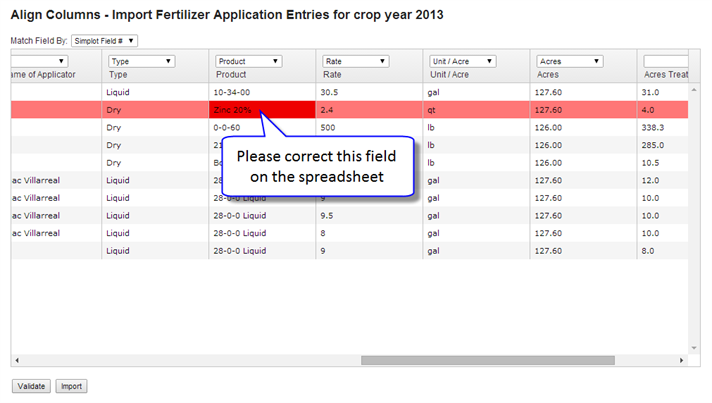Click the Validate button
712x403 pixels.
pyautogui.click(x=31, y=386)
